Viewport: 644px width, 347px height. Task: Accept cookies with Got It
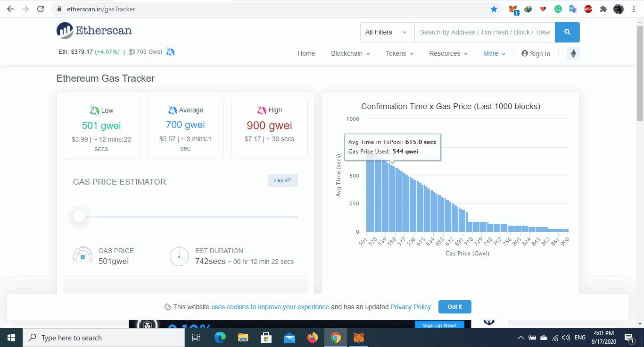point(454,307)
